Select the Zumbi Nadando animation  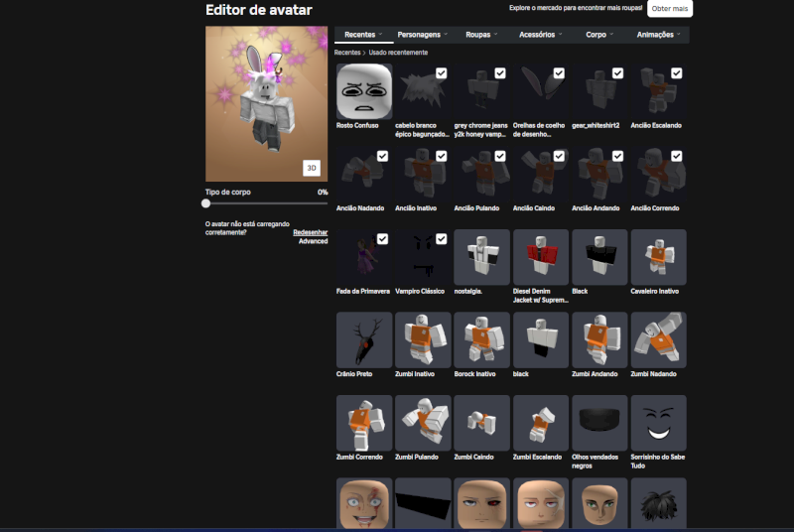[x=658, y=340]
